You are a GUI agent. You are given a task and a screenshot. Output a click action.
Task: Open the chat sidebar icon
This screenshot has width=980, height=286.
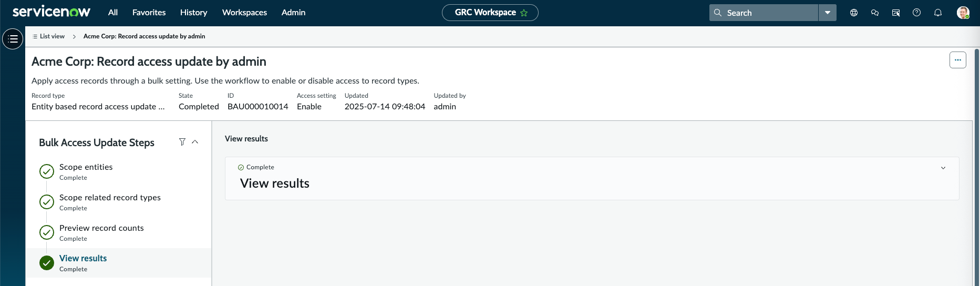click(x=875, y=13)
